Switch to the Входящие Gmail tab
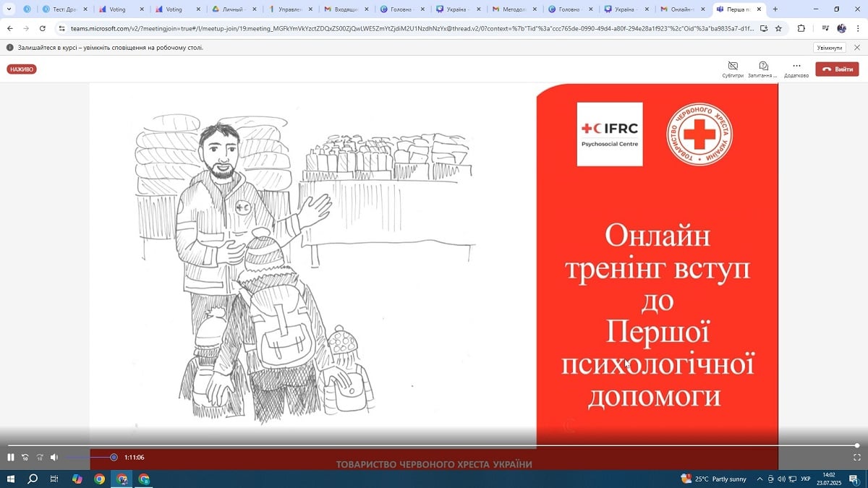Viewport: 868px width, 488px height. pyautogui.click(x=347, y=9)
